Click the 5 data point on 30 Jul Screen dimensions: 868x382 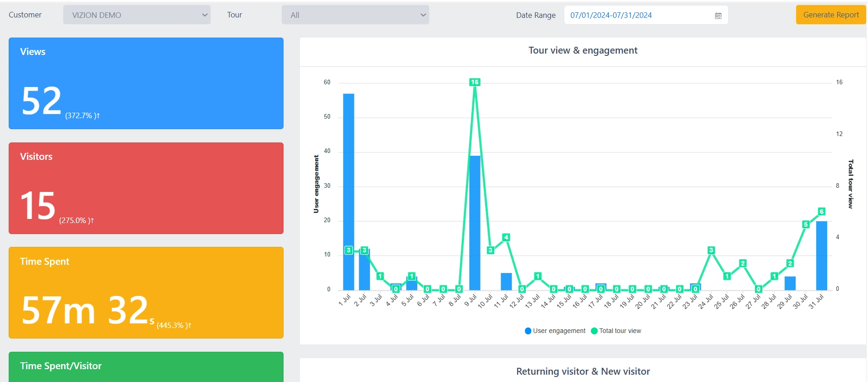coord(806,224)
